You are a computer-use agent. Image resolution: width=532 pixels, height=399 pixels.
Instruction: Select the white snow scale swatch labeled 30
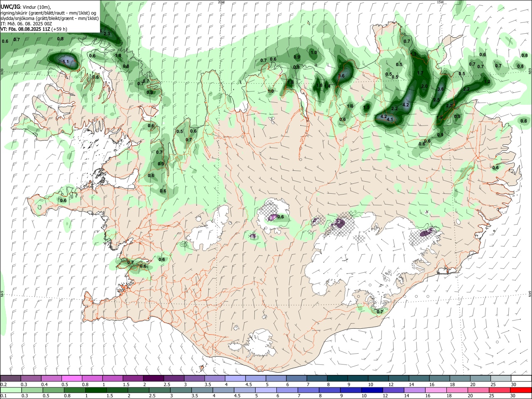coord(520,379)
